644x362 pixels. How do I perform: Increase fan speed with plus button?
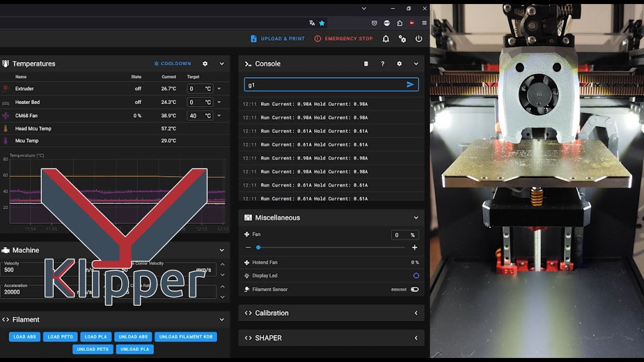(x=415, y=247)
